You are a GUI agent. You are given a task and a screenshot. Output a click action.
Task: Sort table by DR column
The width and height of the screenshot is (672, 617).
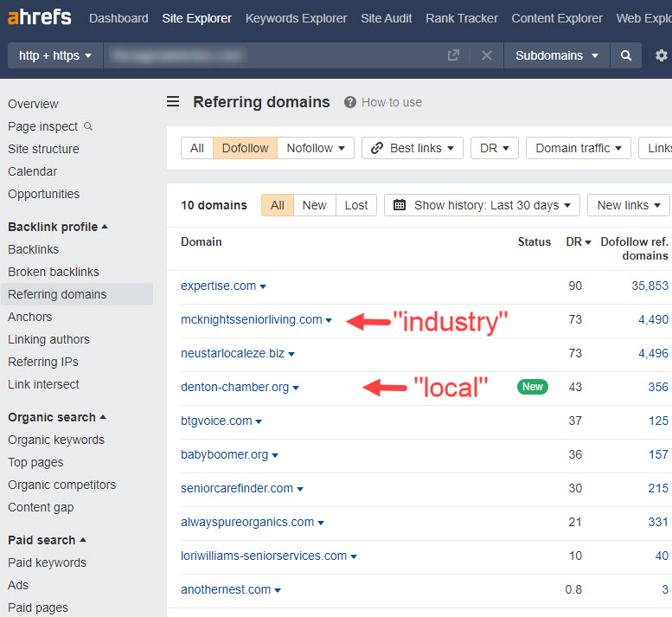point(578,241)
